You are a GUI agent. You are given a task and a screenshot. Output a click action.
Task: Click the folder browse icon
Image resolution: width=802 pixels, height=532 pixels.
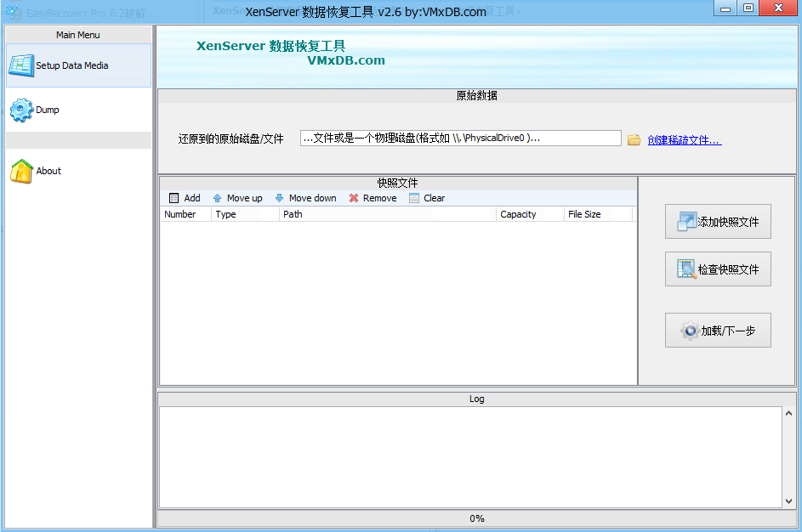click(x=634, y=140)
